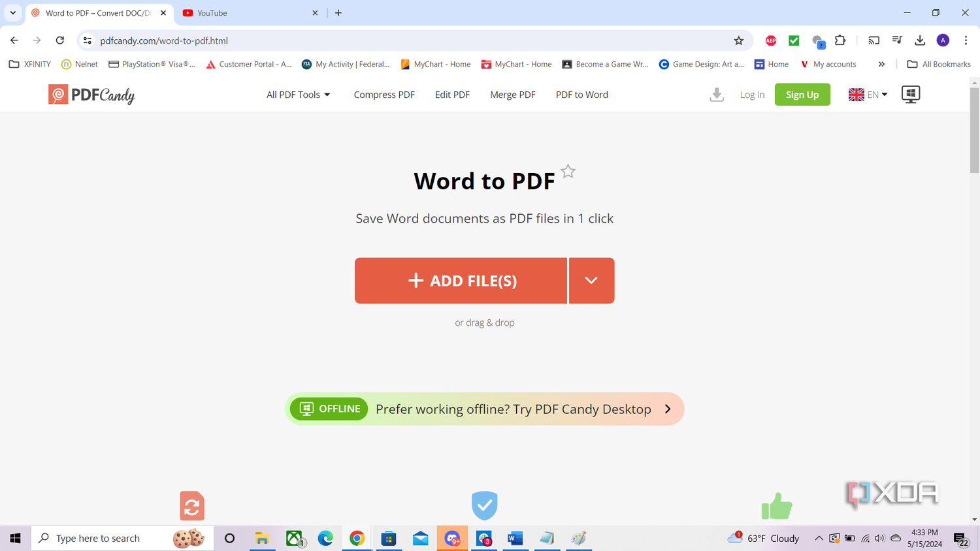This screenshot has height=551, width=980.
Task: Click the green Sign Up button
Action: [802, 95]
